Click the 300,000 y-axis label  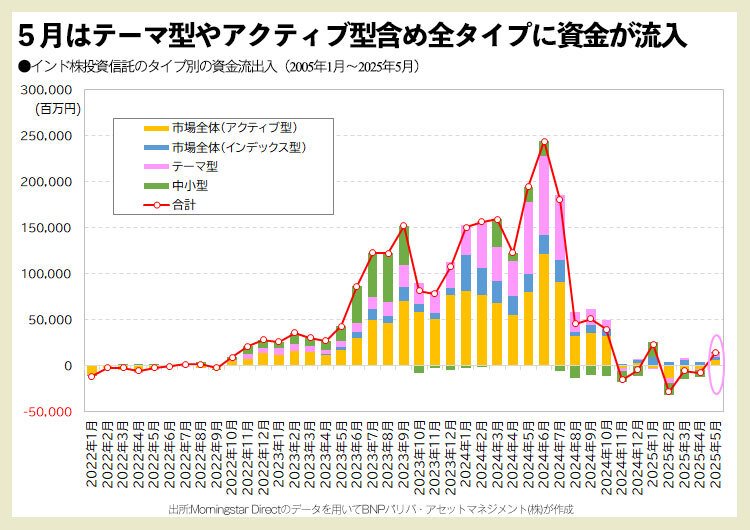pos(46,90)
